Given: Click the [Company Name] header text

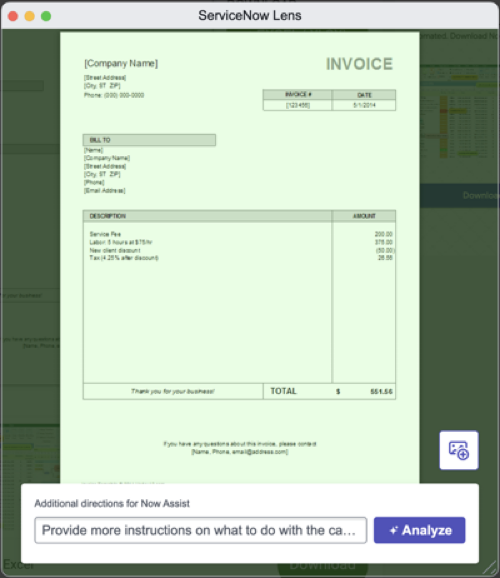Looking at the screenshot, I should pos(121,63).
